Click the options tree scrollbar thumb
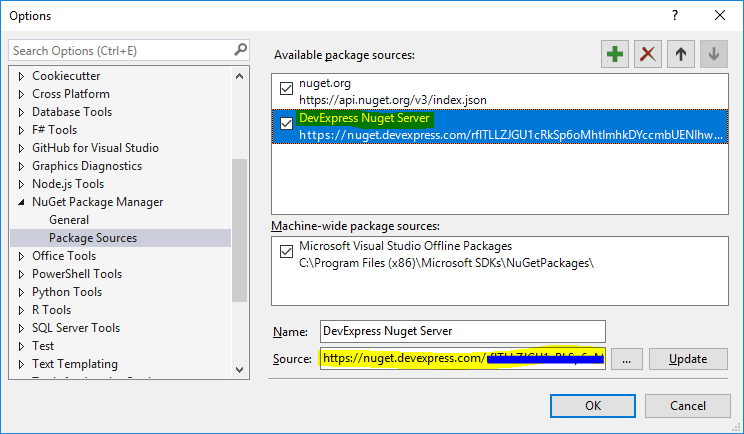This screenshot has width=744, height=434. (x=240, y=230)
